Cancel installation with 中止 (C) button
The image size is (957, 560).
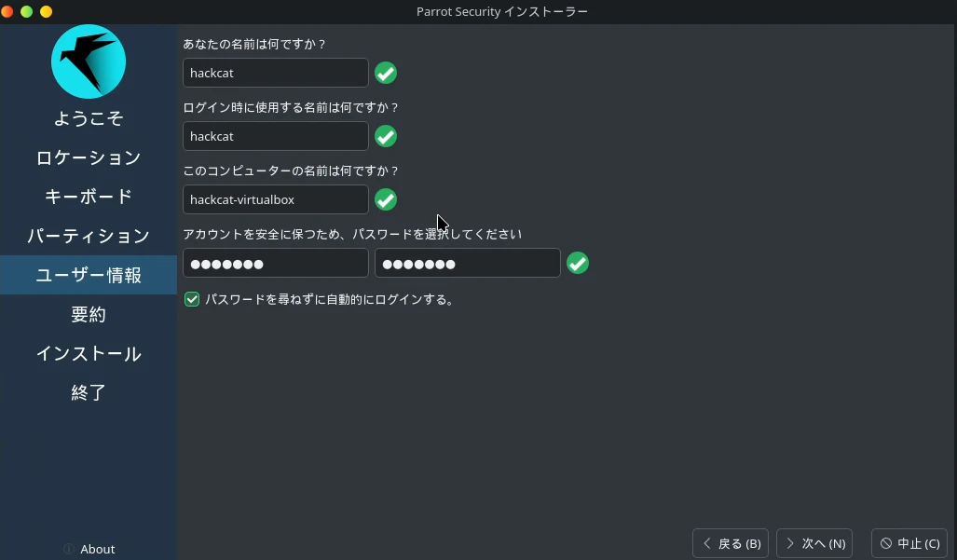pyautogui.click(x=909, y=543)
